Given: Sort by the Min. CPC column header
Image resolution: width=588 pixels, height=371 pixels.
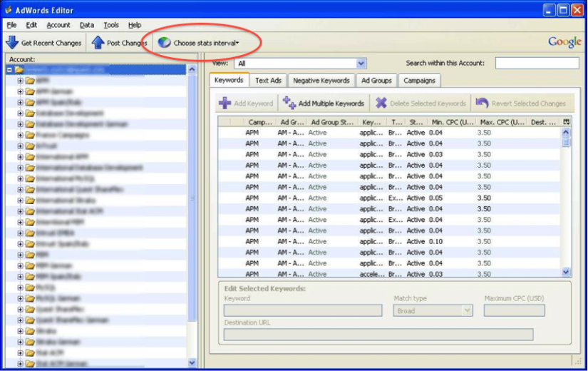Looking at the screenshot, I should (x=452, y=122).
